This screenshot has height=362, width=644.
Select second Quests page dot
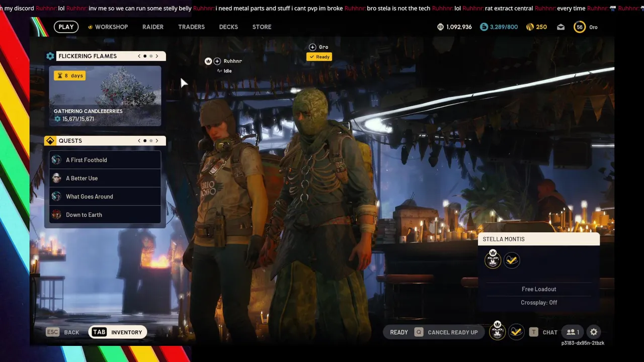(x=151, y=141)
